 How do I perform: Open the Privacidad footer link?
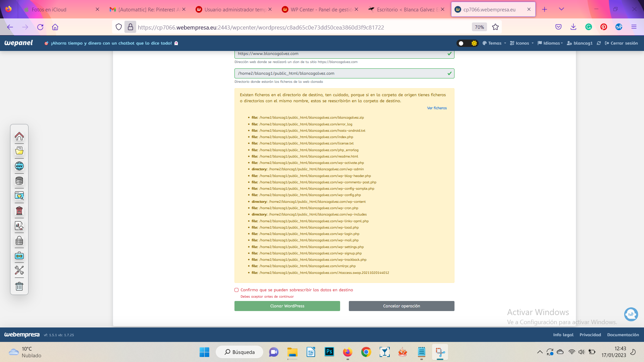[590, 335]
